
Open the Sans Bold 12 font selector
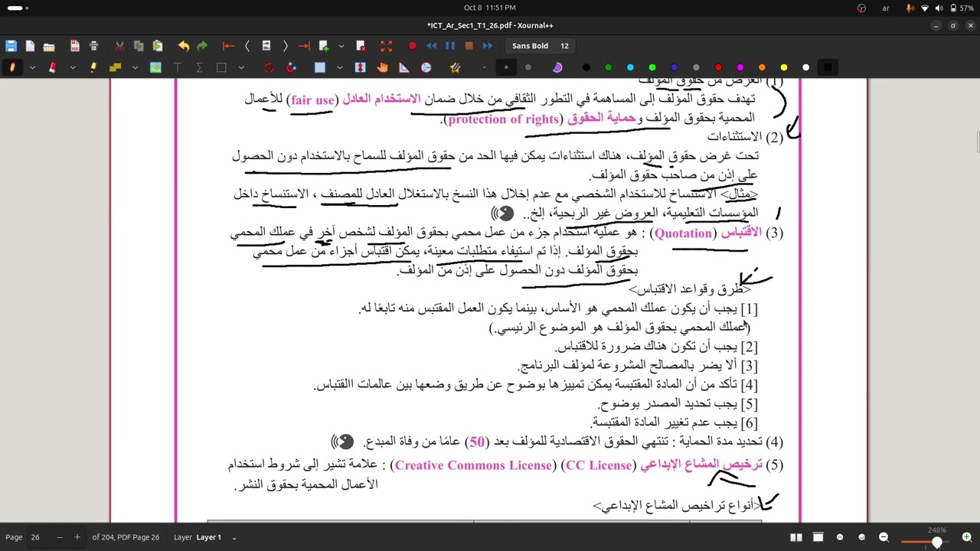[541, 46]
